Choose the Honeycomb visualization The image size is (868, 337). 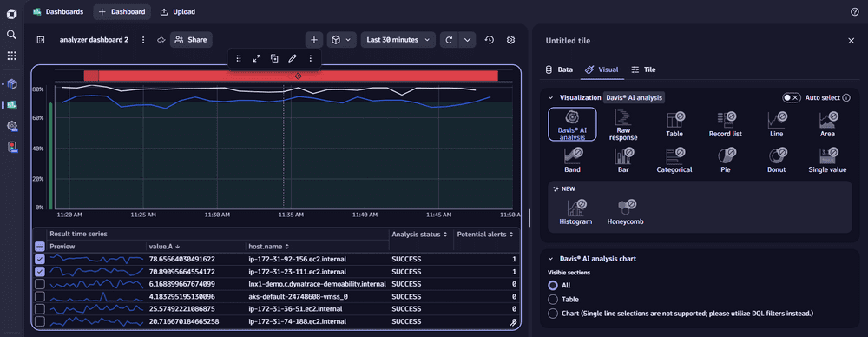click(x=625, y=212)
